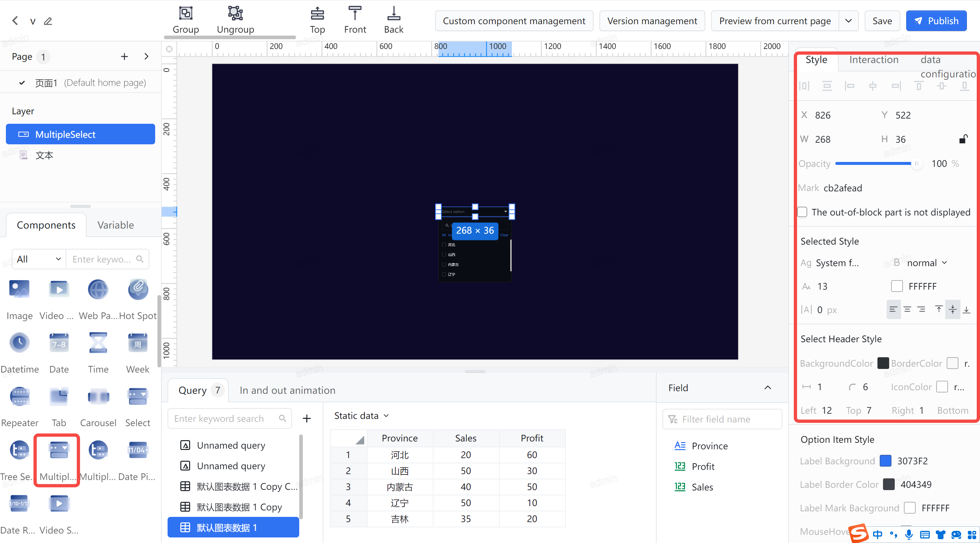
Task: Switch to data configuration tab
Action: tap(947, 67)
